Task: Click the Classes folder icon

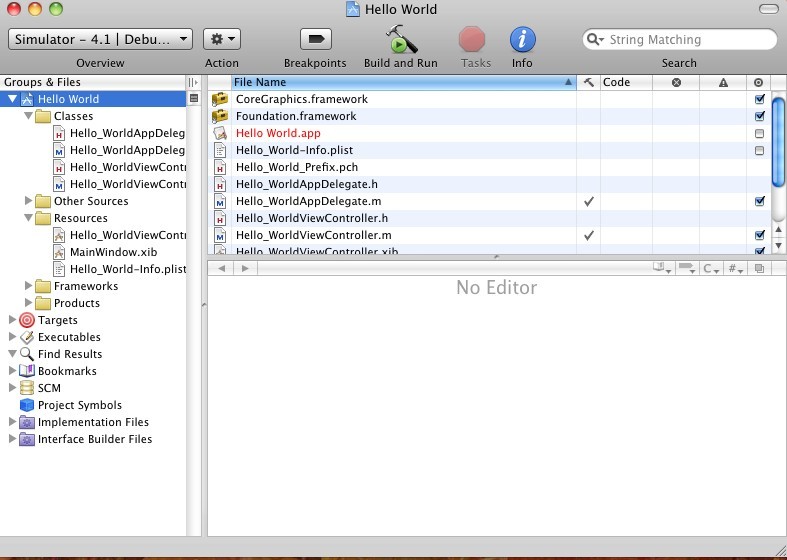Action: click(x=43, y=116)
